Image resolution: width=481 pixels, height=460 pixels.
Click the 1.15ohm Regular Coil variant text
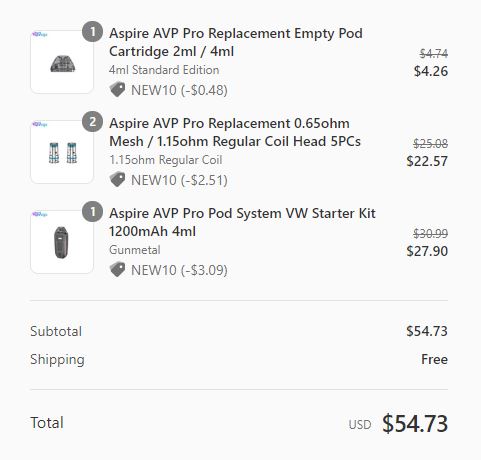(166, 160)
